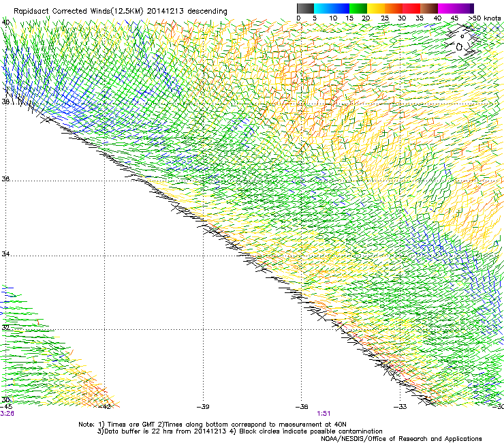This screenshot has width=504, height=443.
Task: Click the '10' label under the color scale
Action: click(x=333, y=18)
